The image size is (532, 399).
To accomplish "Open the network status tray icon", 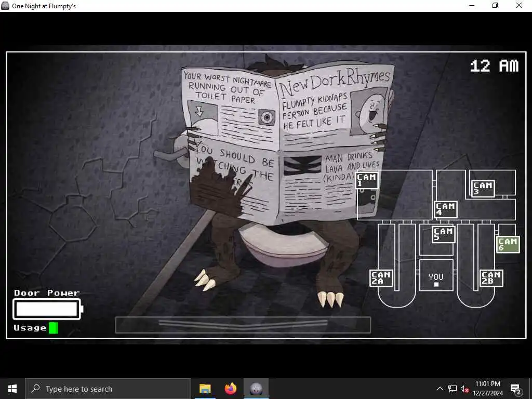I will pyautogui.click(x=453, y=389).
